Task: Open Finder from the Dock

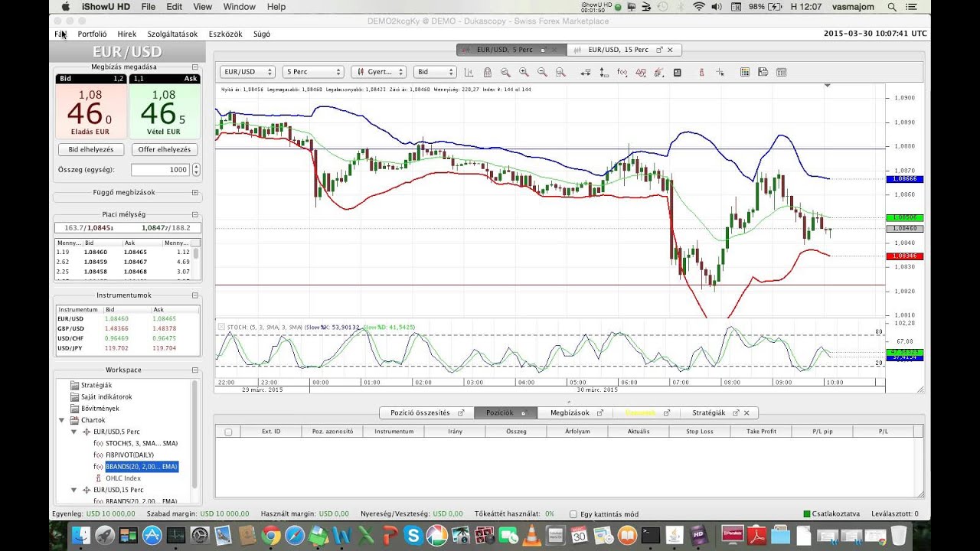Action: click(x=80, y=535)
